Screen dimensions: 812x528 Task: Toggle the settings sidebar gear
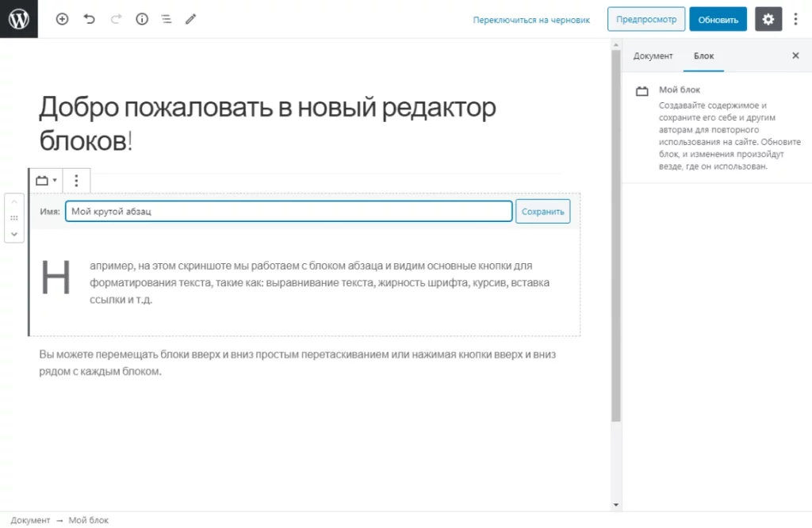tap(768, 19)
